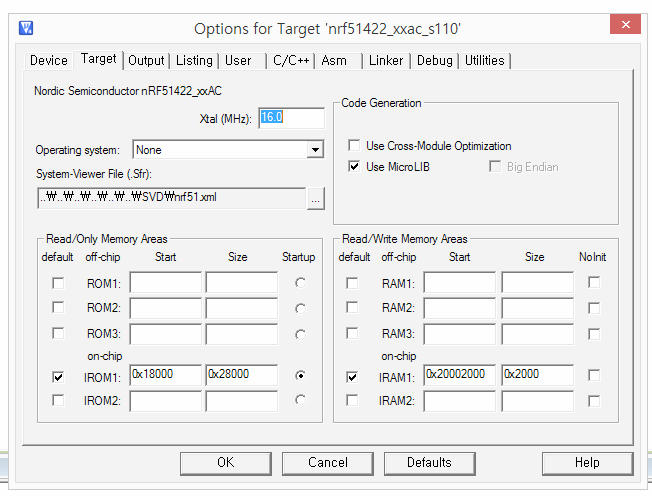Click the IRAM2 Start field

pos(459,401)
